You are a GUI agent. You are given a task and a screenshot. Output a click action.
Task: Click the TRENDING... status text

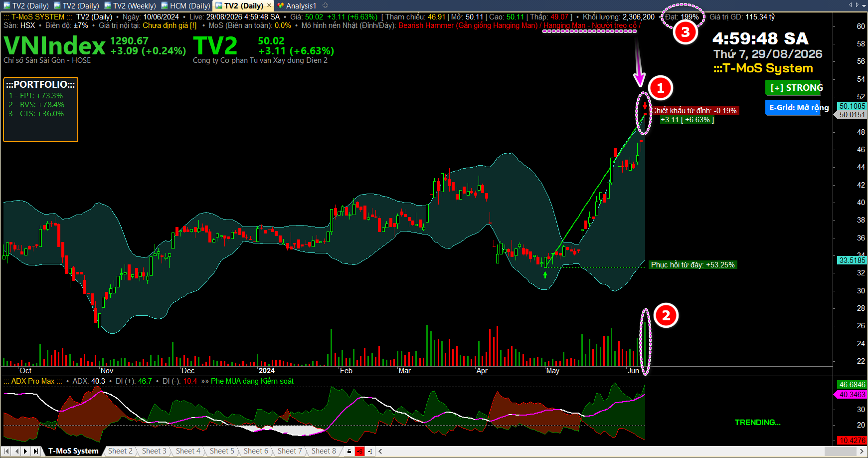coord(758,423)
